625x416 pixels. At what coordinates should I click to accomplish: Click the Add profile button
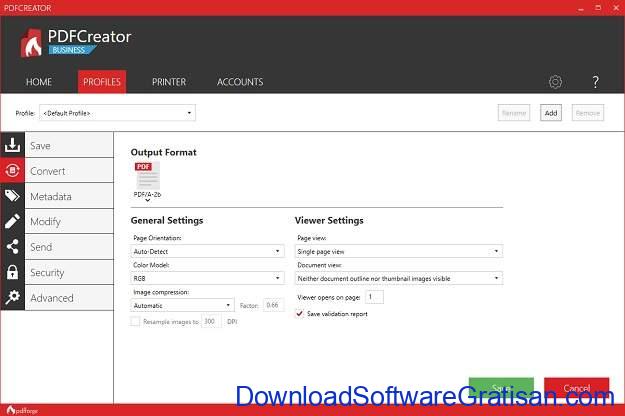click(551, 113)
